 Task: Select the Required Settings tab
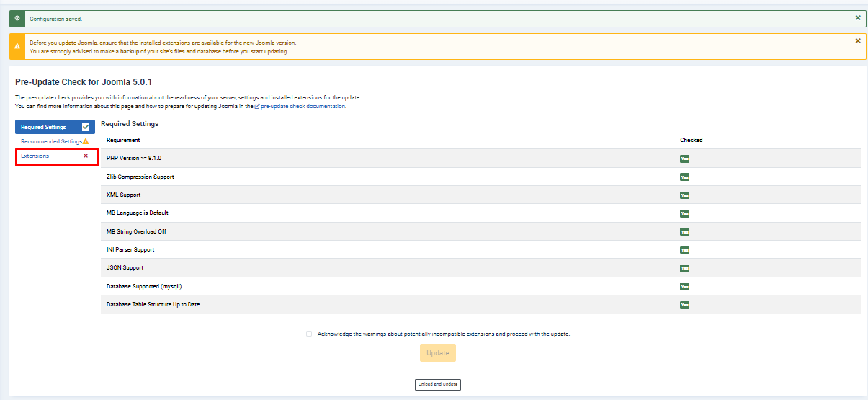point(44,127)
